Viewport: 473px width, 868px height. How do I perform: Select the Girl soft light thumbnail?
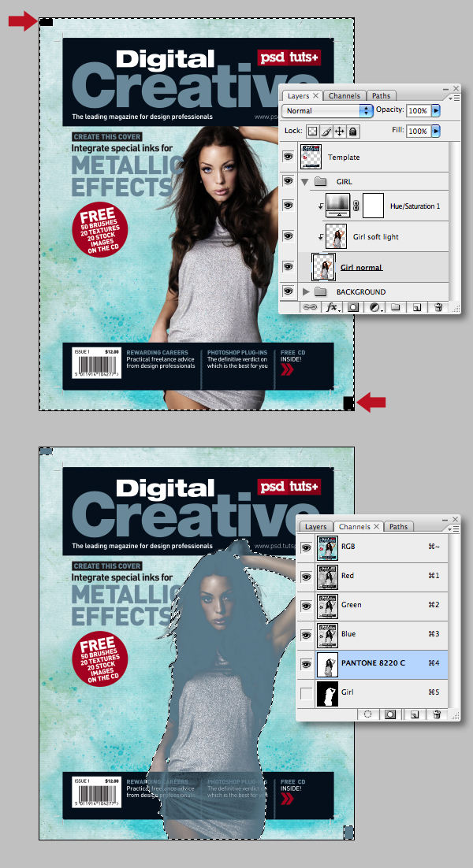coord(336,236)
